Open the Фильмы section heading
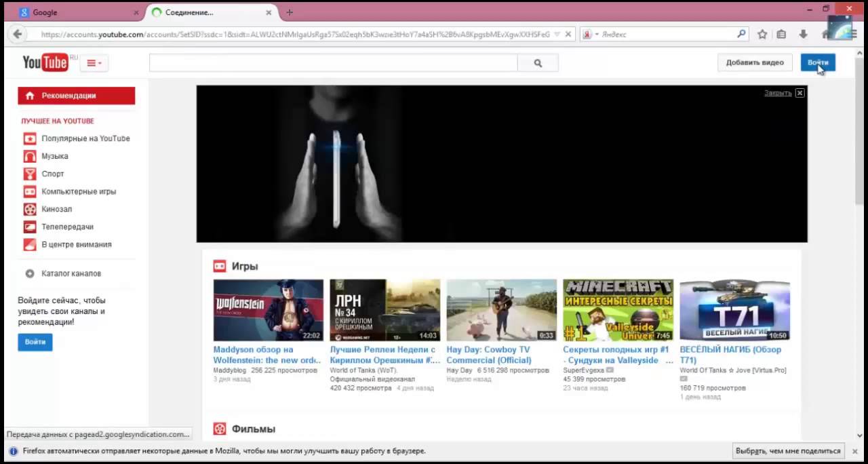 (254, 429)
